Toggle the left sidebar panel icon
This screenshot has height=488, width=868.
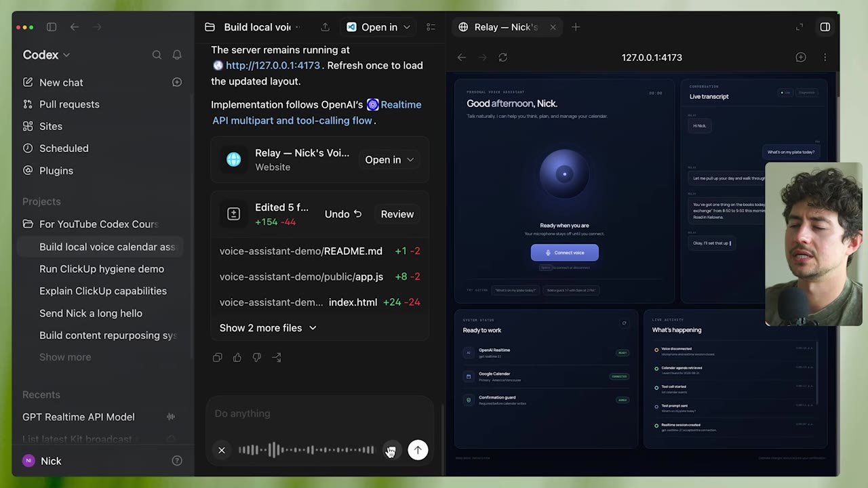pos(52,27)
